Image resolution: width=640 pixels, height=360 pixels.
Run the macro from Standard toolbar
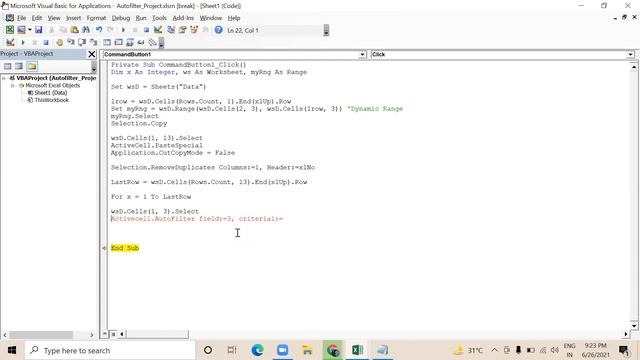click(123, 30)
